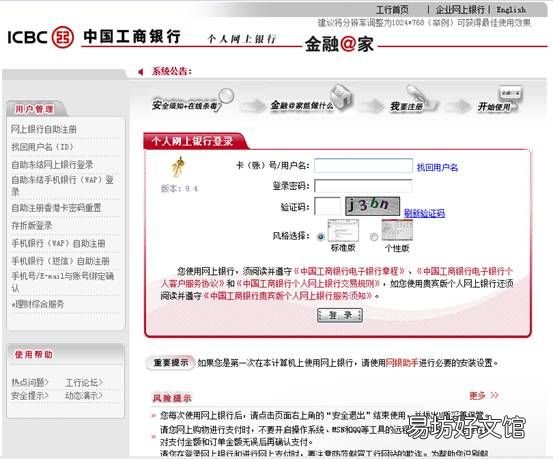Image resolution: width=553 pixels, height=459 pixels.
Task: Focus the verification code field
Action: [327, 206]
